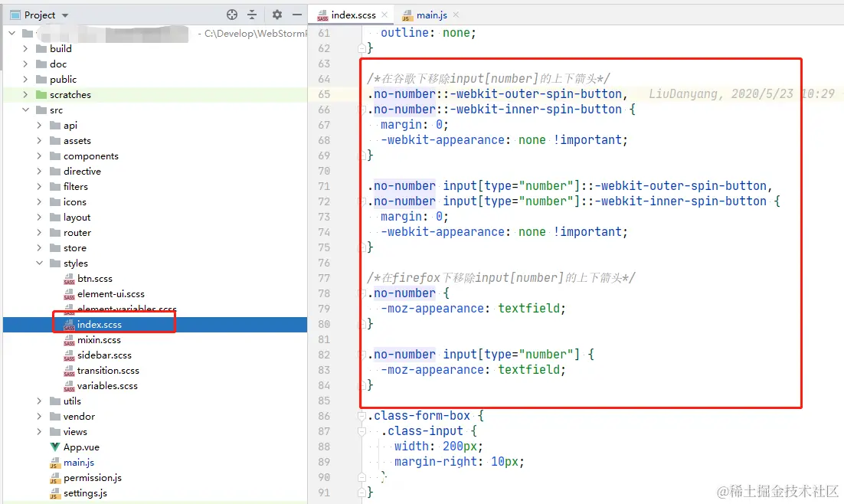Click the locate/select opened file crosshair icon
This screenshot has width=844, height=504.
pyautogui.click(x=232, y=15)
